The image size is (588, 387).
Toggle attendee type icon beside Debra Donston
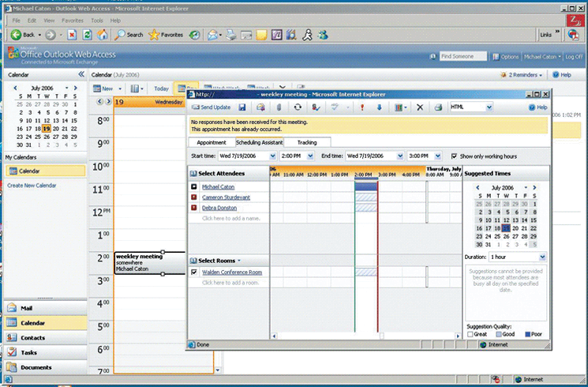[x=194, y=208]
